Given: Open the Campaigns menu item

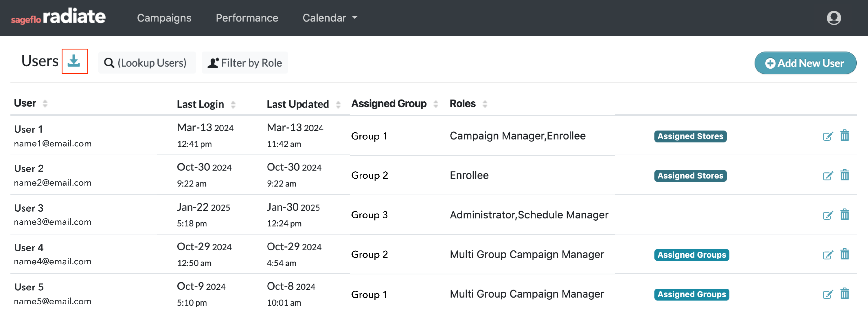Looking at the screenshot, I should coord(164,18).
